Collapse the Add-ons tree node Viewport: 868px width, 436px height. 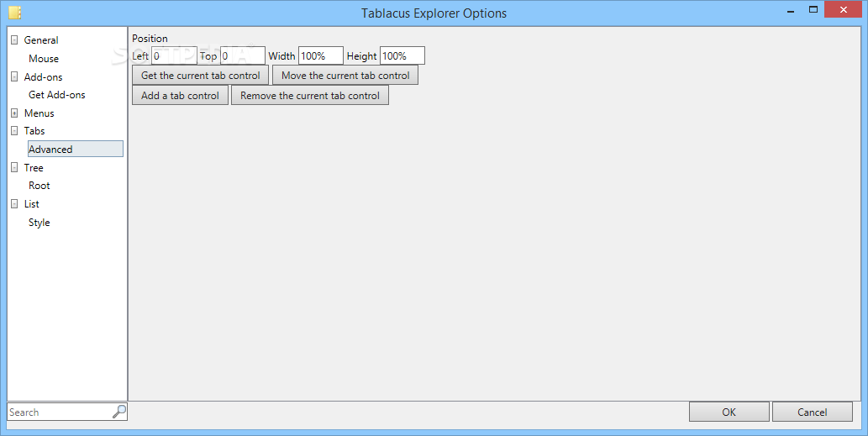coord(14,77)
